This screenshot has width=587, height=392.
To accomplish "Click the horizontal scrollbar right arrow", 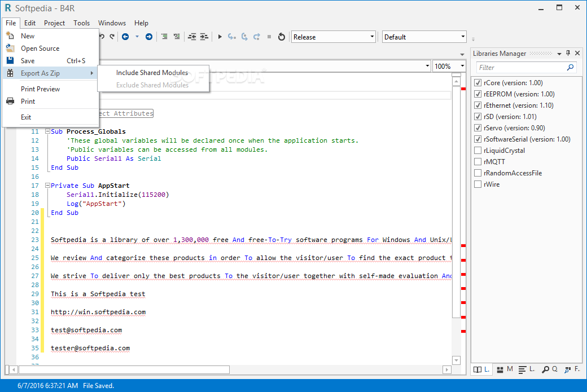I will (x=446, y=369).
